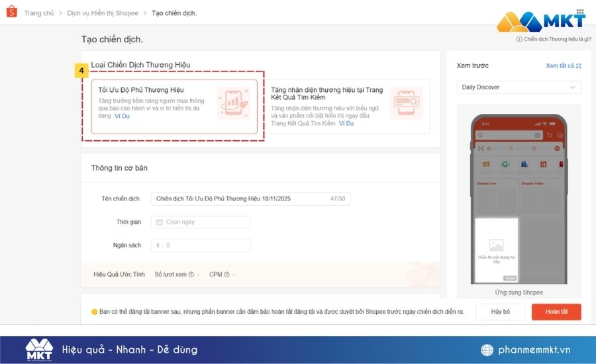Open Ví Dụ link in Trang Kết Quả Tìm Kiếm card
Screen dimensions: 596x364
point(346,124)
